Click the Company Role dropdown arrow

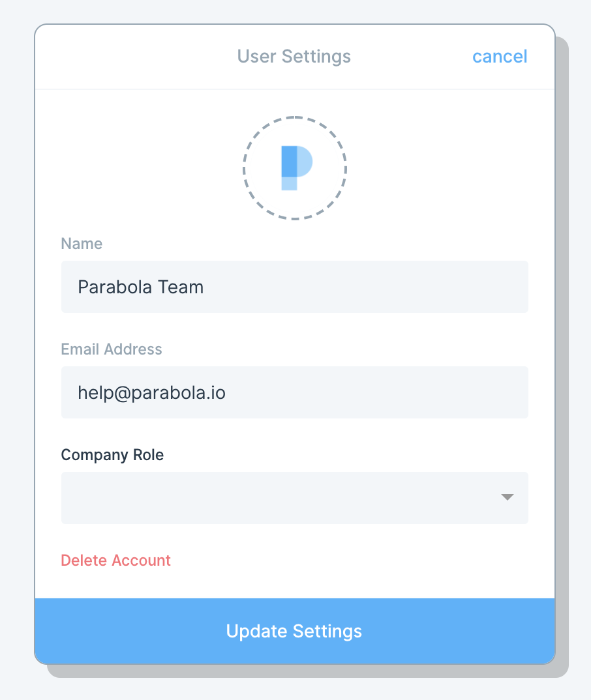(507, 497)
